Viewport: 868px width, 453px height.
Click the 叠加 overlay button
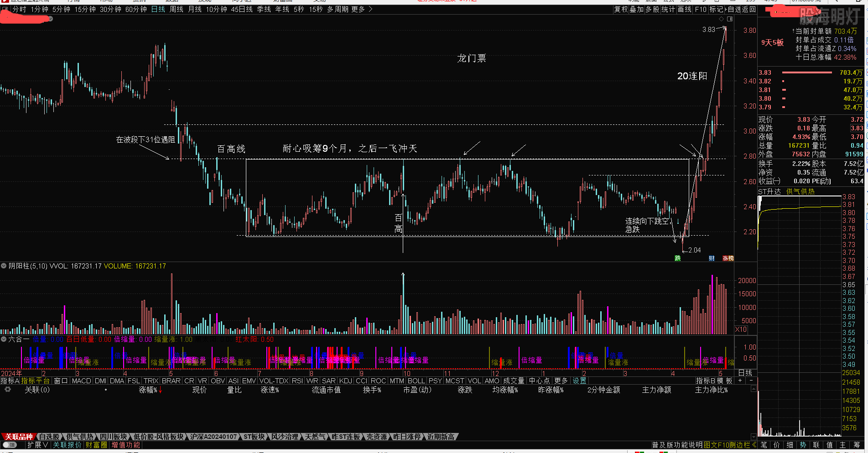637,9
